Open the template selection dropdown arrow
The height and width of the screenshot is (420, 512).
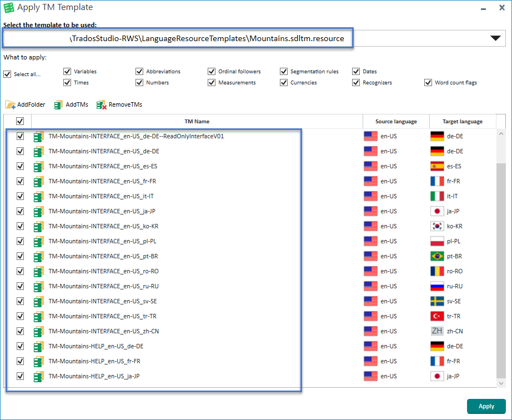495,38
